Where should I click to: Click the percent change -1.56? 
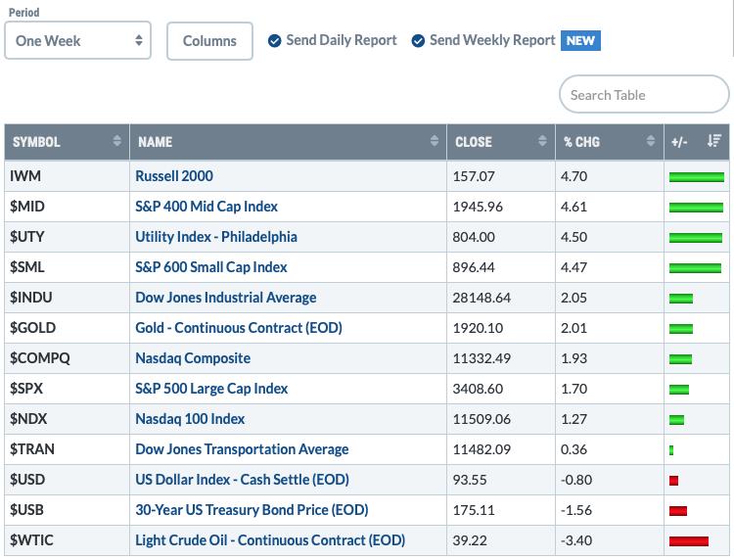(x=576, y=510)
